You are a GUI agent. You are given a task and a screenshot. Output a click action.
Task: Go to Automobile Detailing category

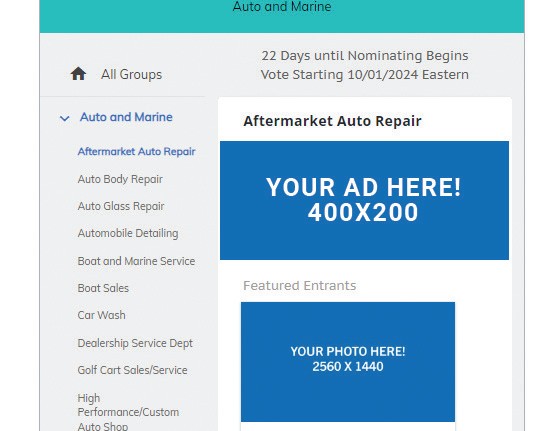tap(128, 234)
